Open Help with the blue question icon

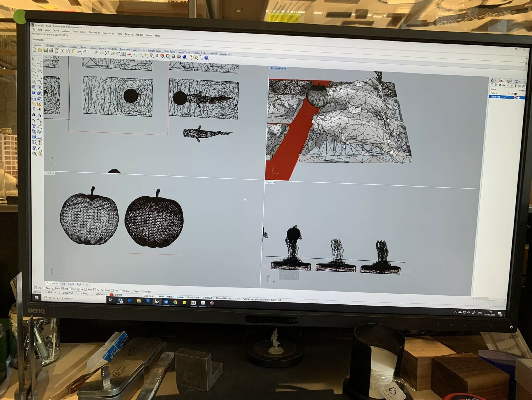click(206, 58)
